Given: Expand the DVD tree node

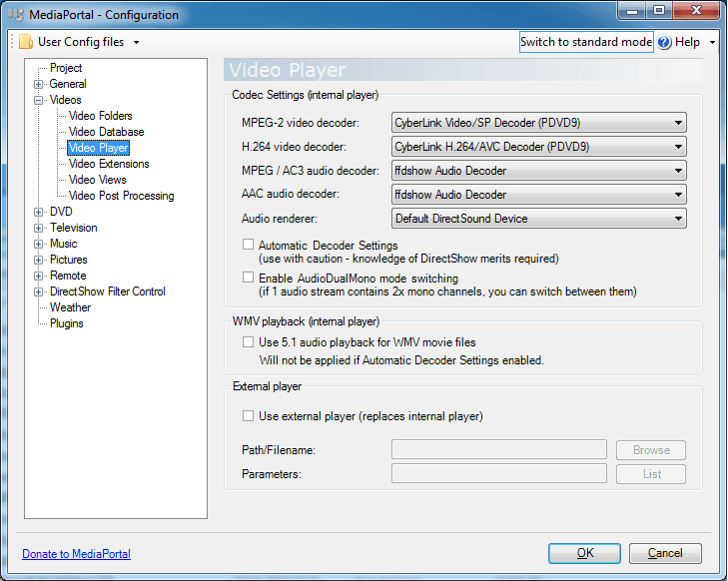Looking at the screenshot, I should pyautogui.click(x=39, y=212).
